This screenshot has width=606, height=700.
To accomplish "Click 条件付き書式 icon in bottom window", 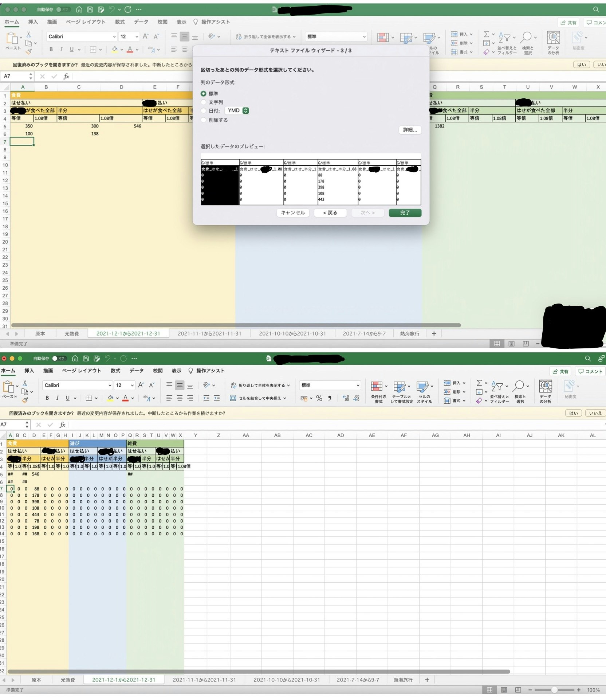I will pyautogui.click(x=377, y=387).
